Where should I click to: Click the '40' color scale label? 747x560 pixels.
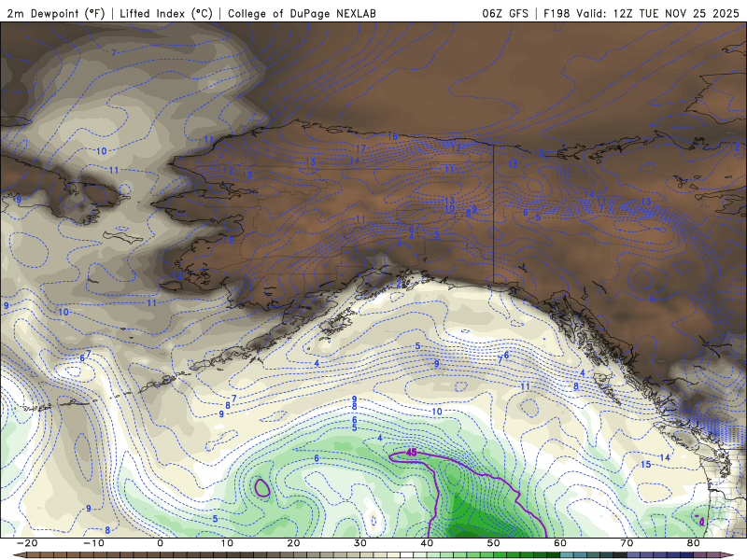427,543
